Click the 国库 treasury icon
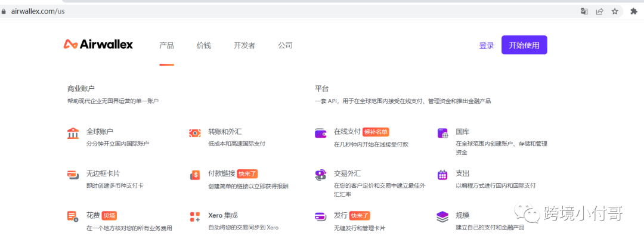Viewport: 644px width, 242px height. pyautogui.click(x=442, y=133)
